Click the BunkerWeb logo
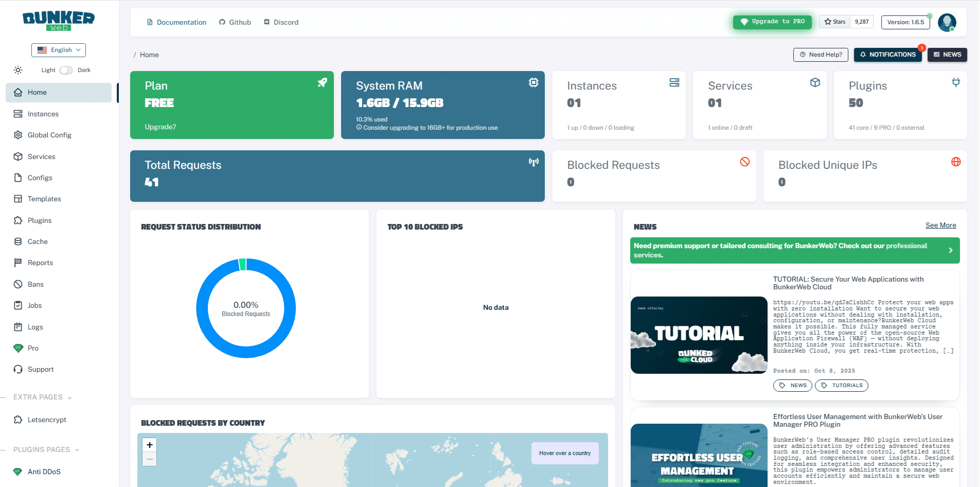 pos(59,21)
